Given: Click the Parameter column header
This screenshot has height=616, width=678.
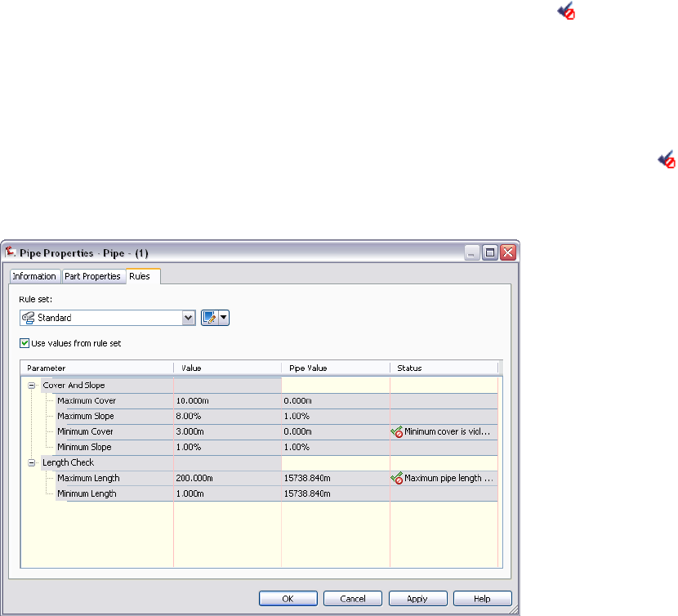Looking at the screenshot, I should [x=97, y=368].
